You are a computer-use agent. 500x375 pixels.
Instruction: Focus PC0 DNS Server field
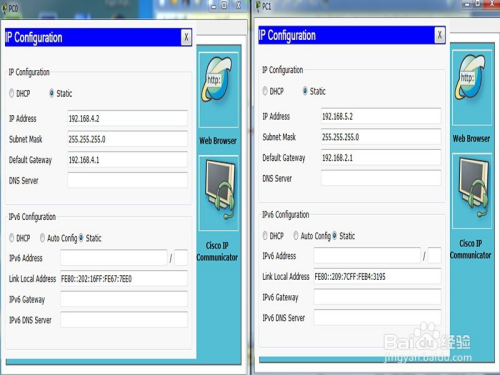[127, 180]
